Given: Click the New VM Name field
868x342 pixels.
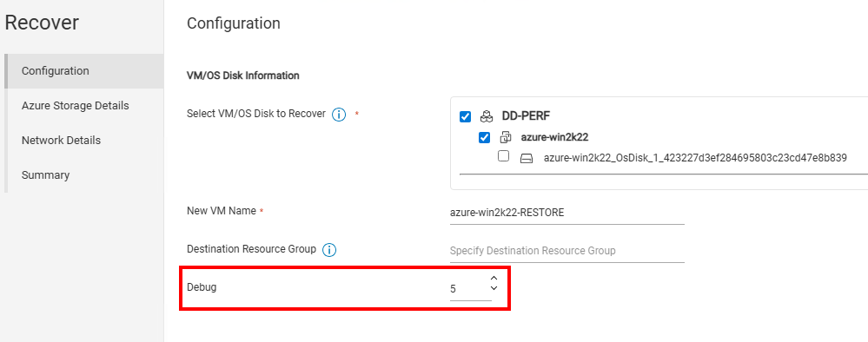Looking at the screenshot, I should (567, 213).
